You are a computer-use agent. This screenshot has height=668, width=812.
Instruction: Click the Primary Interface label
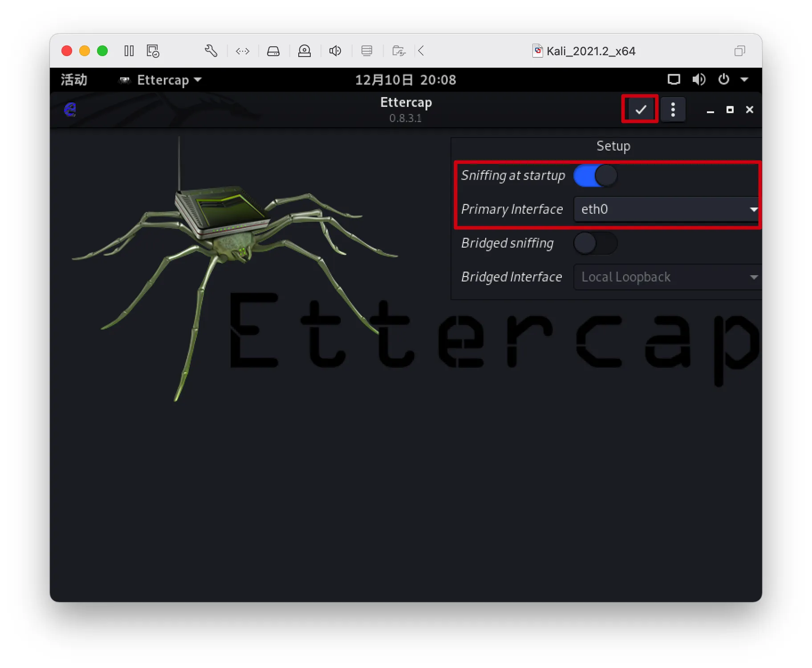[x=512, y=209]
